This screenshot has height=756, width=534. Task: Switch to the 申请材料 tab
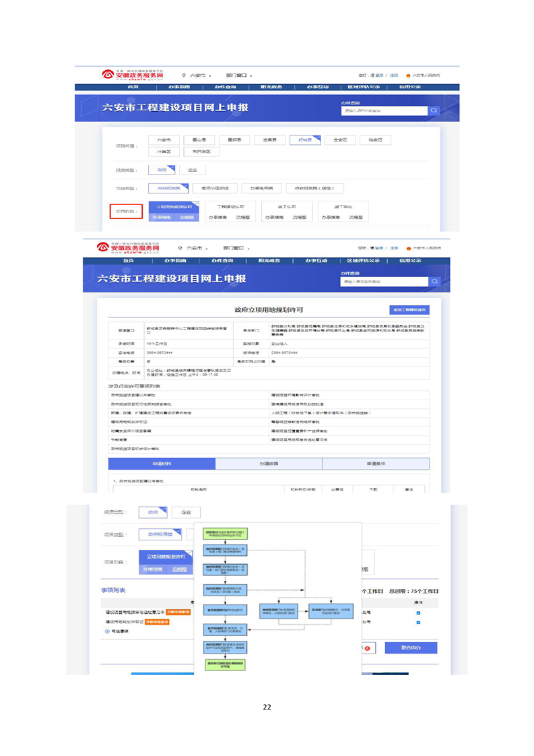162,464
